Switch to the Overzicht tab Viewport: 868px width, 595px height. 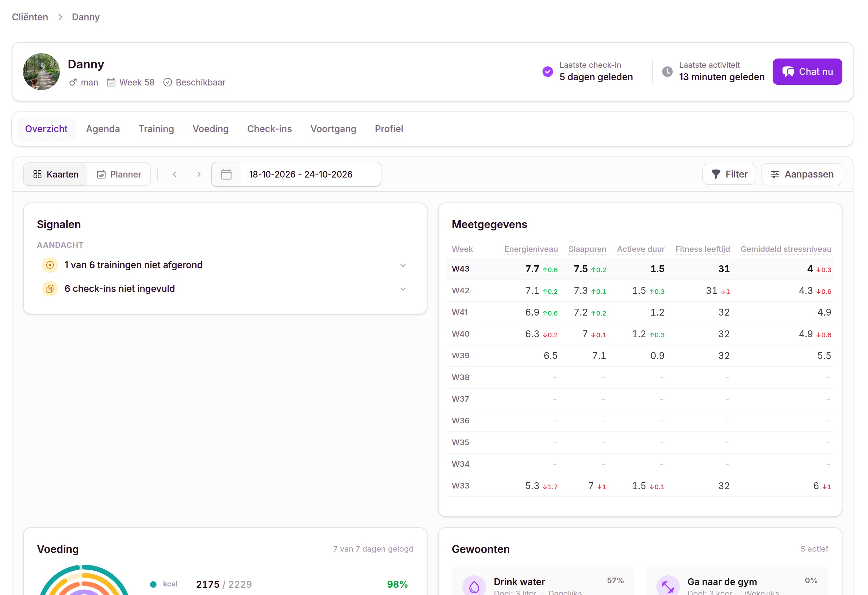(x=46, y=129)
